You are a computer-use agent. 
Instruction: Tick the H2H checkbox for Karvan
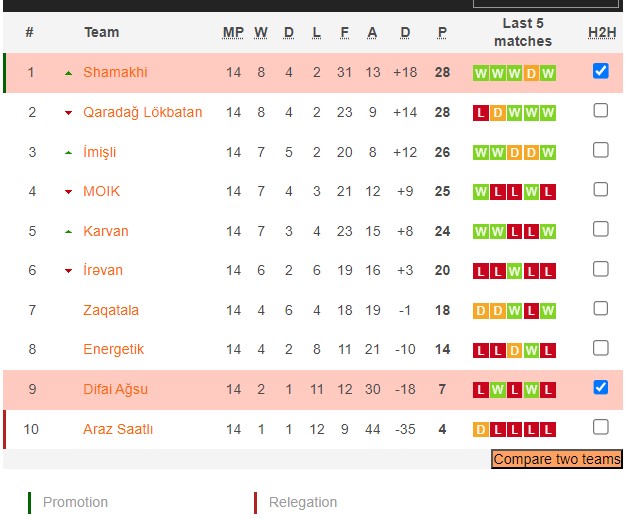600,229
